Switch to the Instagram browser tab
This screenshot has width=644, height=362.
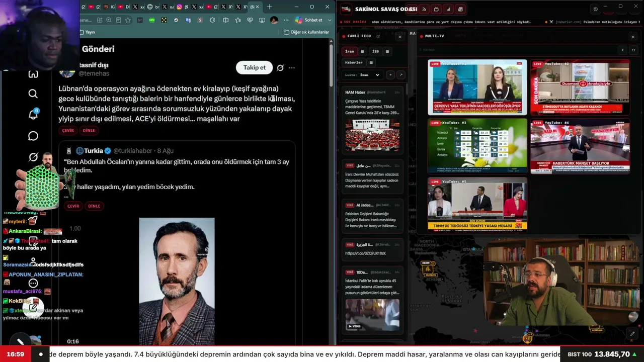(x=183, y=7)
